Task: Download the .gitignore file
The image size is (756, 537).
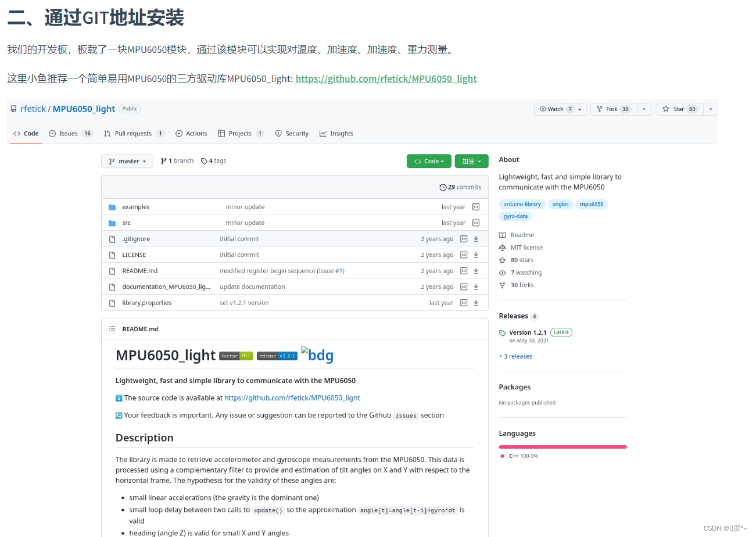Action: click(476, 239)
